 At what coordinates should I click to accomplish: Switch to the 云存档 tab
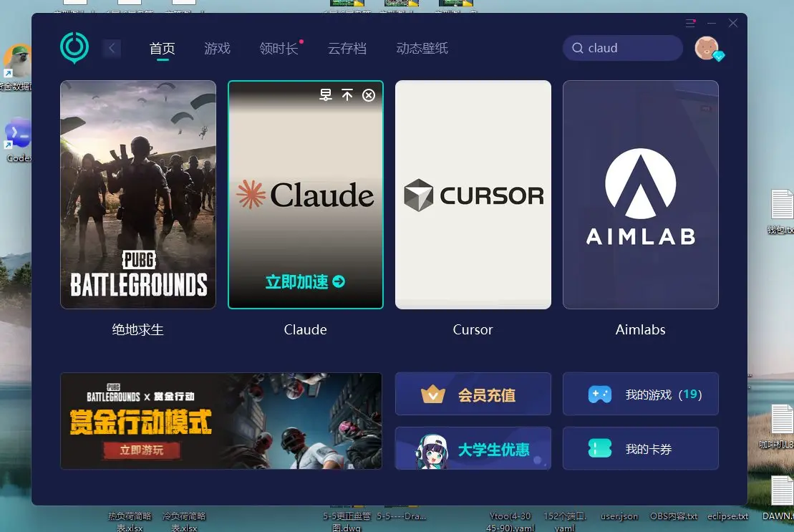click(x=347, y=48)
